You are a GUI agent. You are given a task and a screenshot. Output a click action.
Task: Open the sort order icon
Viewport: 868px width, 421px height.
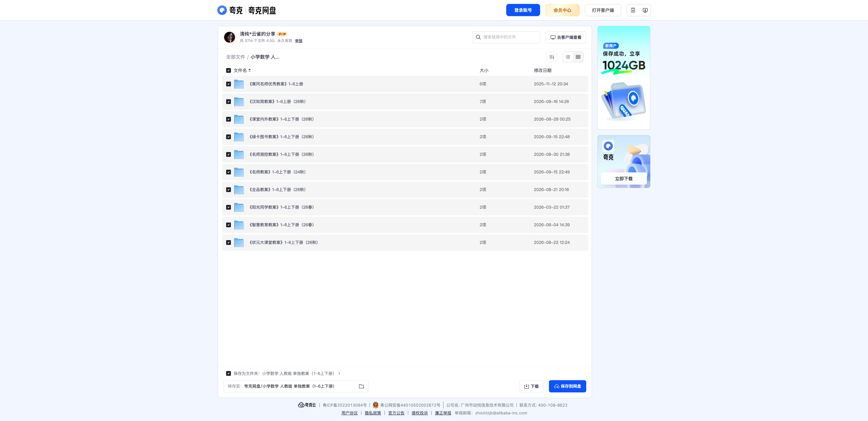552,57
